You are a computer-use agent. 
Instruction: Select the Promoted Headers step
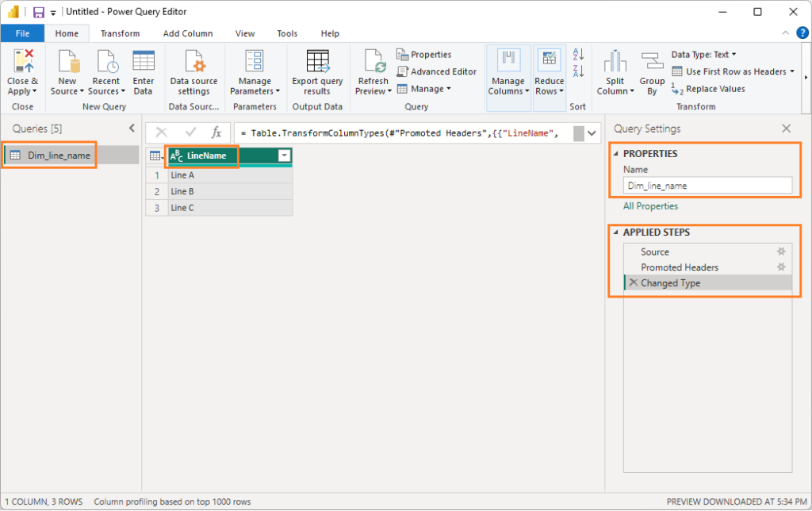pos(707,267)
